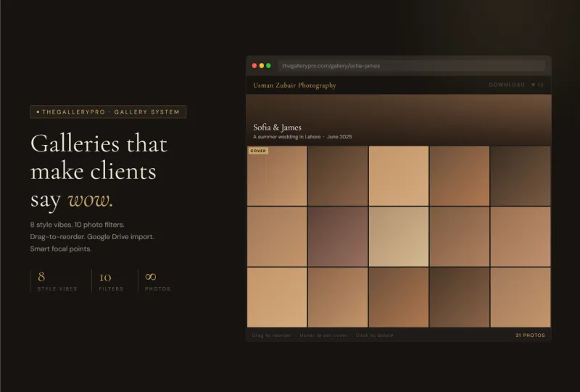Click '8 style vibes. 10 photo filters.' line
Viewport: 580px width, 392px height.
coord(78,225)
